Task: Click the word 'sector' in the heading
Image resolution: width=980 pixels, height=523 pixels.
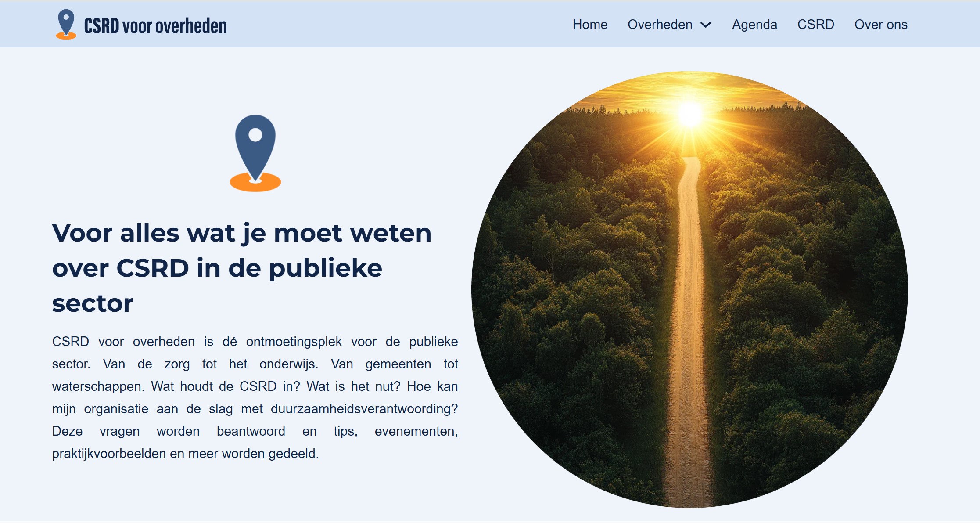Action: click(x=93, y=303)
